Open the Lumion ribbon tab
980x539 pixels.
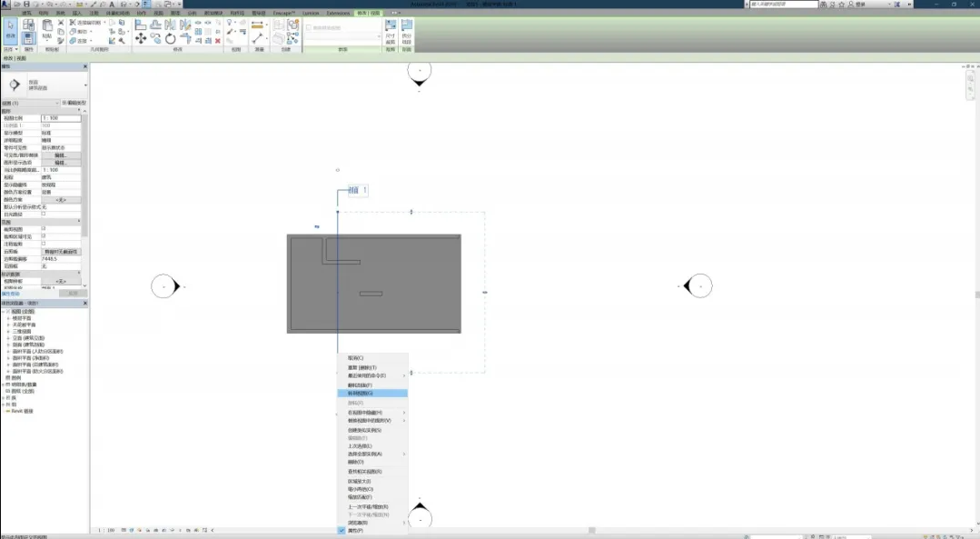click(311, 13)
